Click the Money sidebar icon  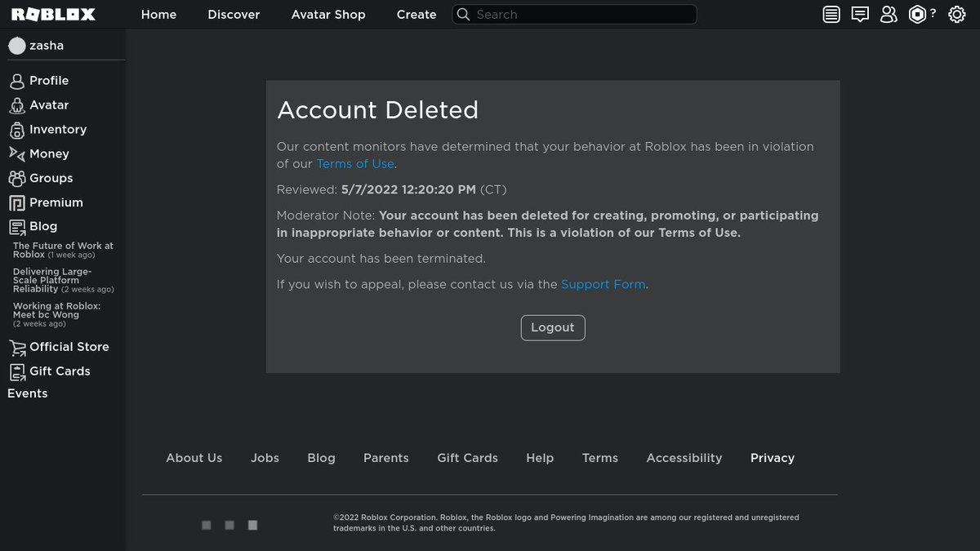point(16,153)
